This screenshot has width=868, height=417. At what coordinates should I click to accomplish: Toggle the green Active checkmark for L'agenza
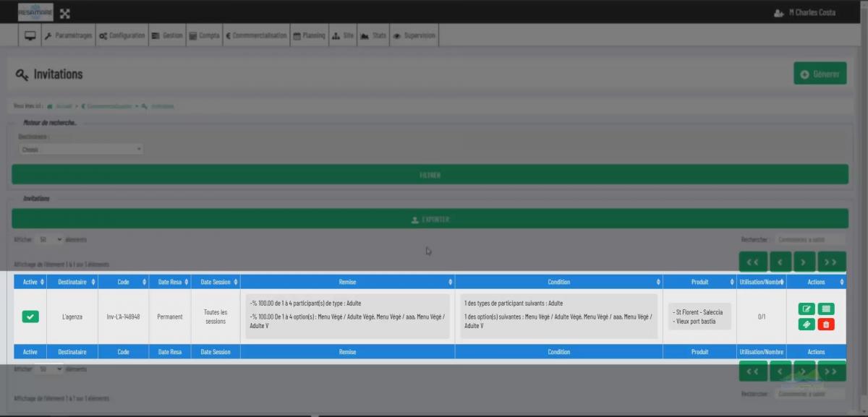(x=30, y=317)
